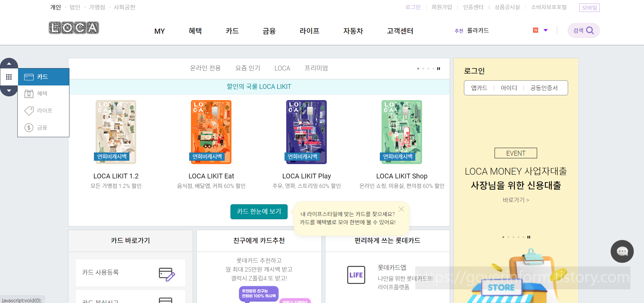
Task: Click the 바로가기 > link in banner
Action: tap(516, 200)
